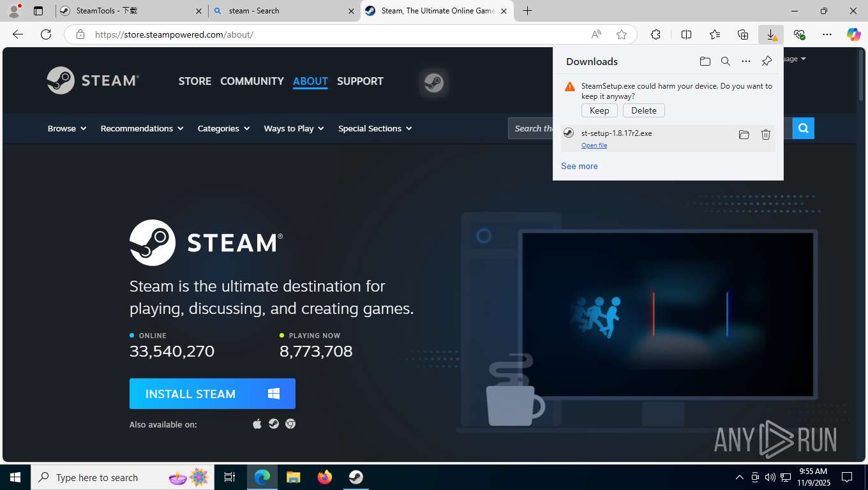The height and width of the screenshot is (490, 868).
Task: Delete the SteamSetup.exe download
Action: pos(644,110)
